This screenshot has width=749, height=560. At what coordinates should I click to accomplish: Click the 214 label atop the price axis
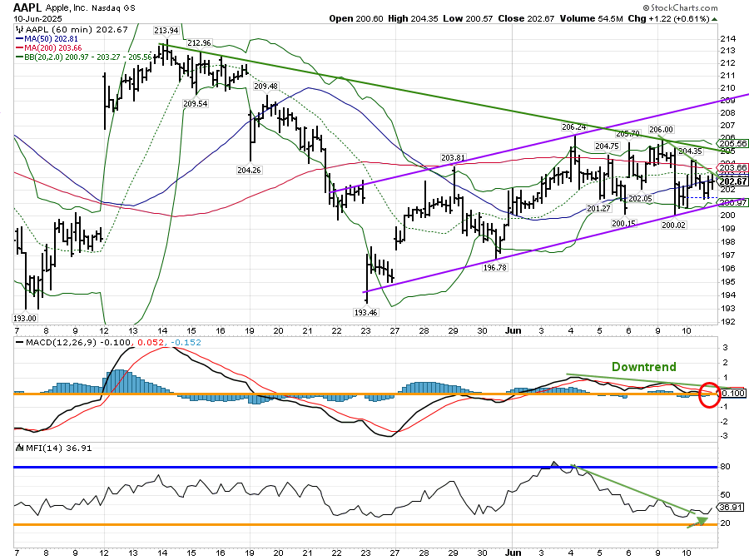(727, 38)
